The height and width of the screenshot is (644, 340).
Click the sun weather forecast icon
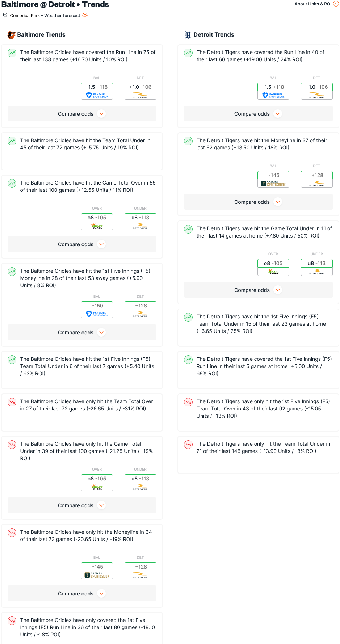tap(85, 15)
